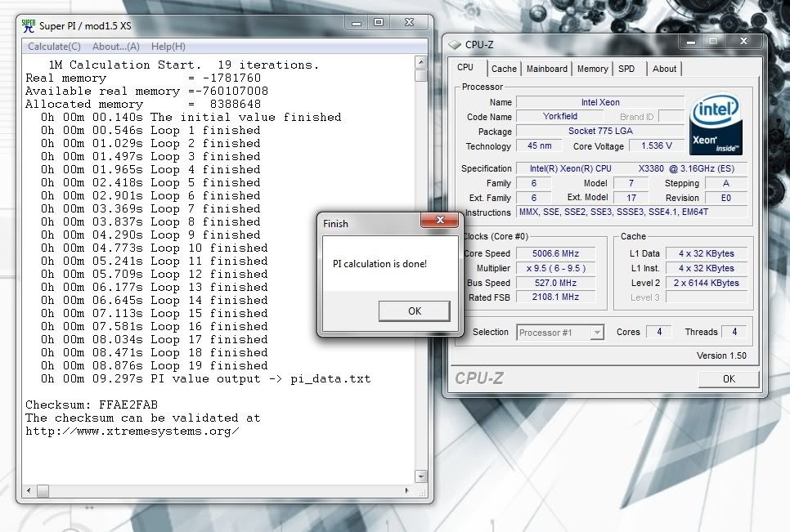
Task: Click the xtremesystems.org URL text in Super PI
Action: [x=132, y=431]
